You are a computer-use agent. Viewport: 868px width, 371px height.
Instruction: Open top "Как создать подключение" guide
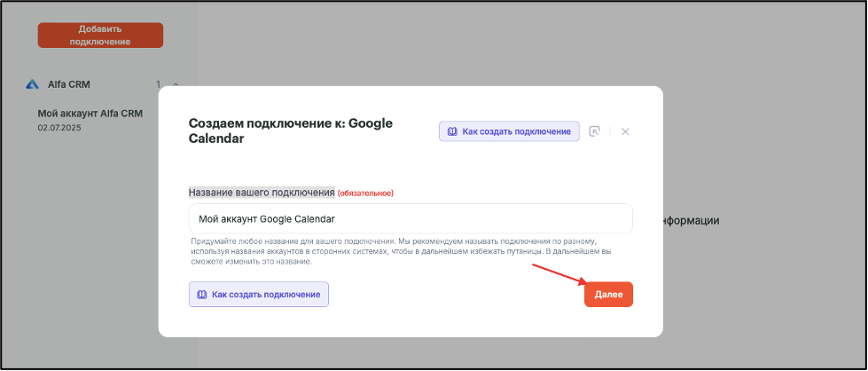click(x=509, y=131)
